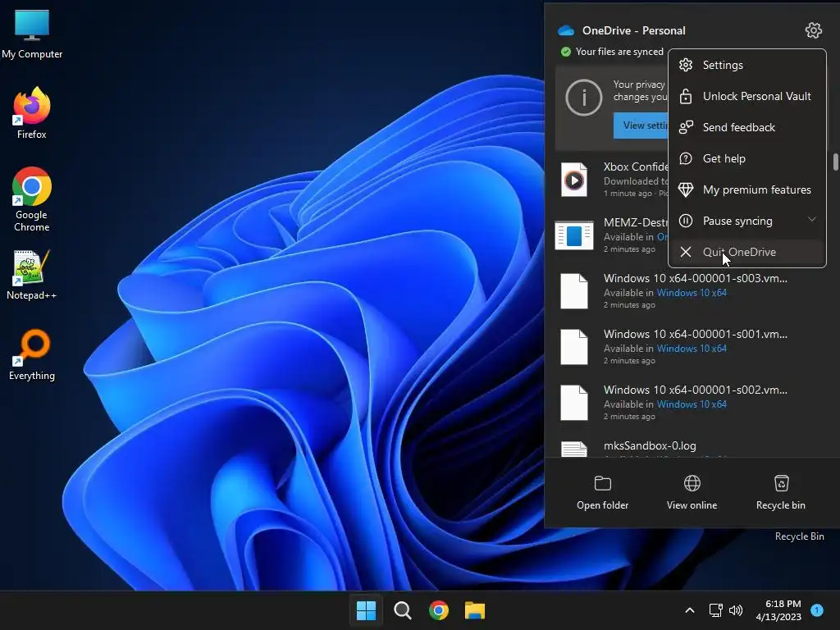
Task: Click Pause syncing menu entry
Action: click(x=746, y=221)
